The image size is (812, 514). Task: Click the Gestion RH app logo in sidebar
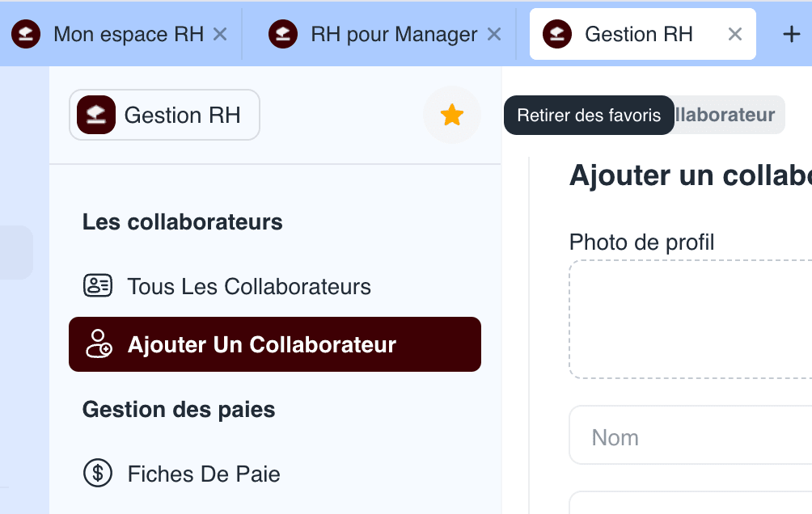click(x=96, y=115)
